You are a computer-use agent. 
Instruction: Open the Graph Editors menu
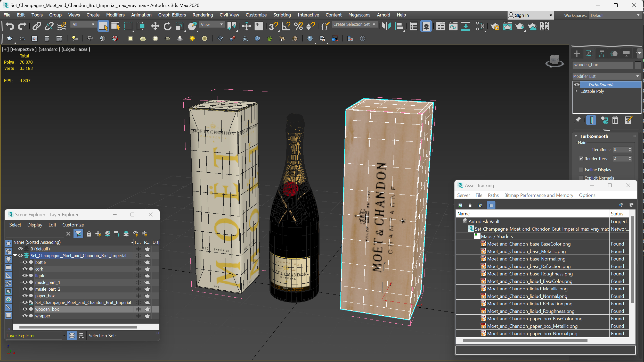pyautogui.click(x=172, y=15)
